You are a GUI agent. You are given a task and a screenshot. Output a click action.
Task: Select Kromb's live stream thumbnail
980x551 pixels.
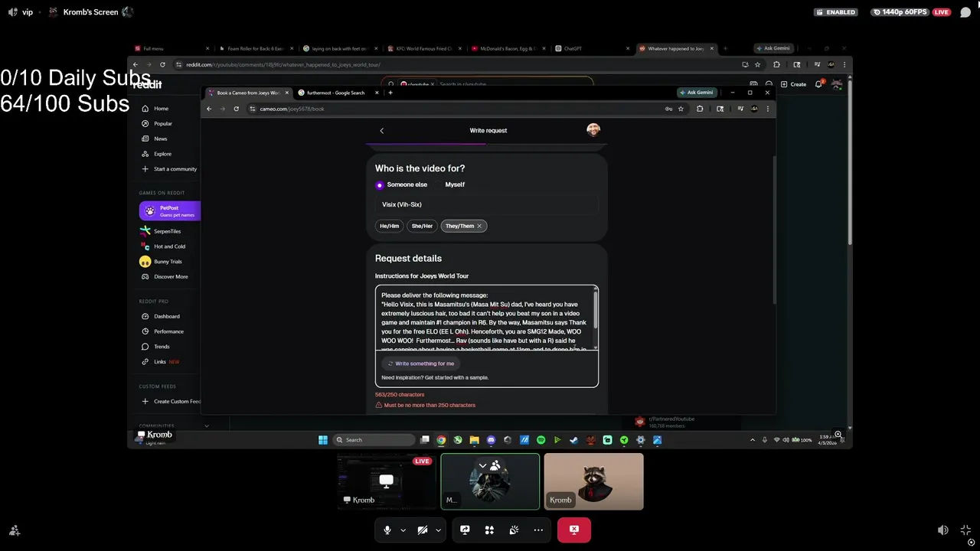[387, 481]
